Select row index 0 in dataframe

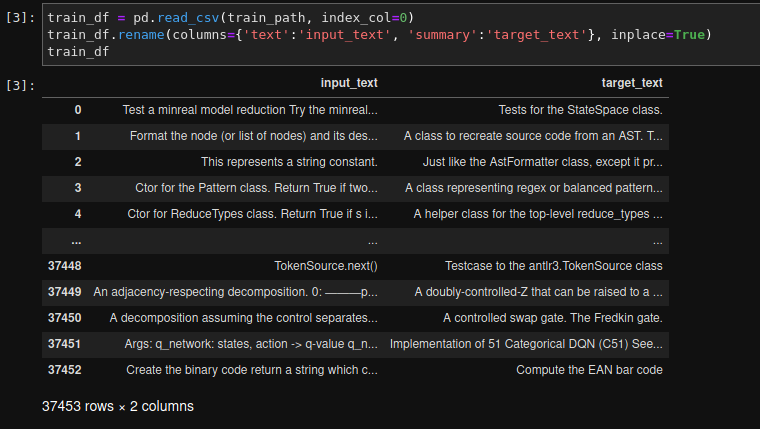(78, 110)
